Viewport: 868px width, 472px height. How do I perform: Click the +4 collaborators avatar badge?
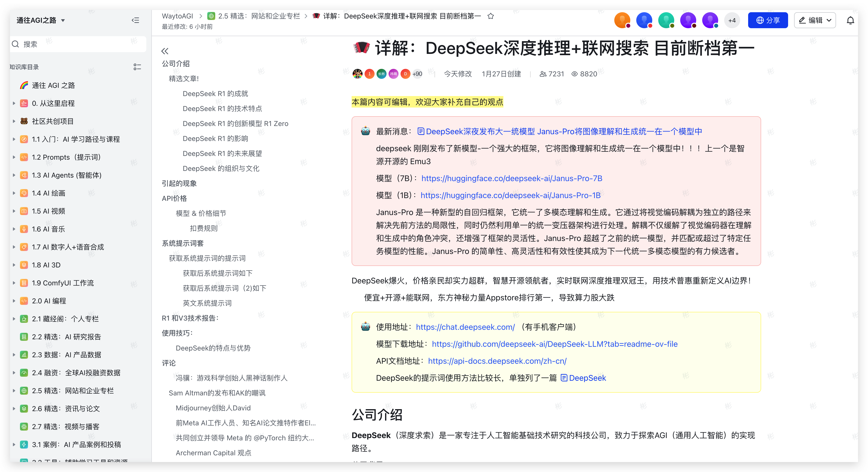click(x=732, y=20)
